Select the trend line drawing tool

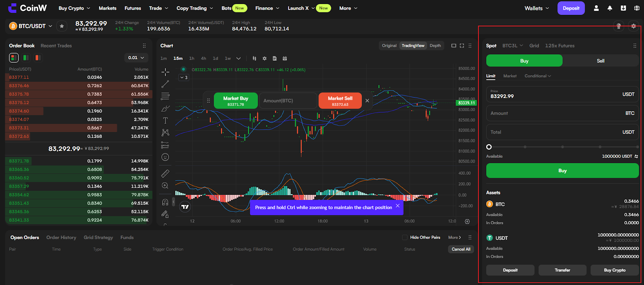[x=165, y=84]
